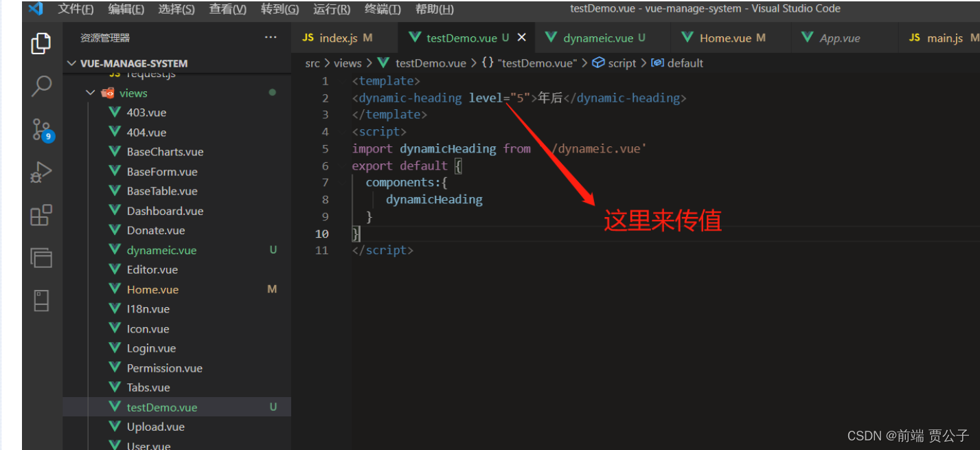Collapse the VUE-MANAGE-SYSTEM workspace section
This screenshot has width=980, height=450.
click(x=71, y=63)
